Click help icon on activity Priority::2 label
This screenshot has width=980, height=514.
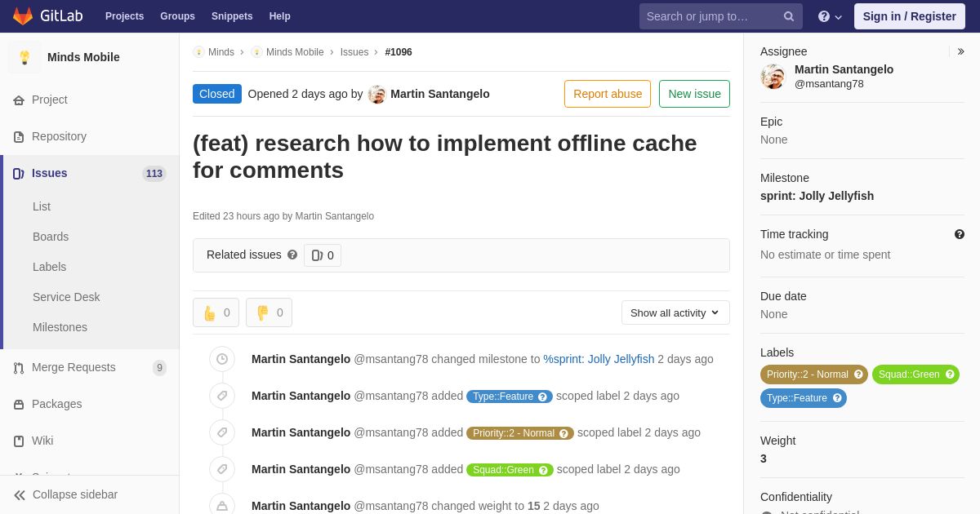563,433
